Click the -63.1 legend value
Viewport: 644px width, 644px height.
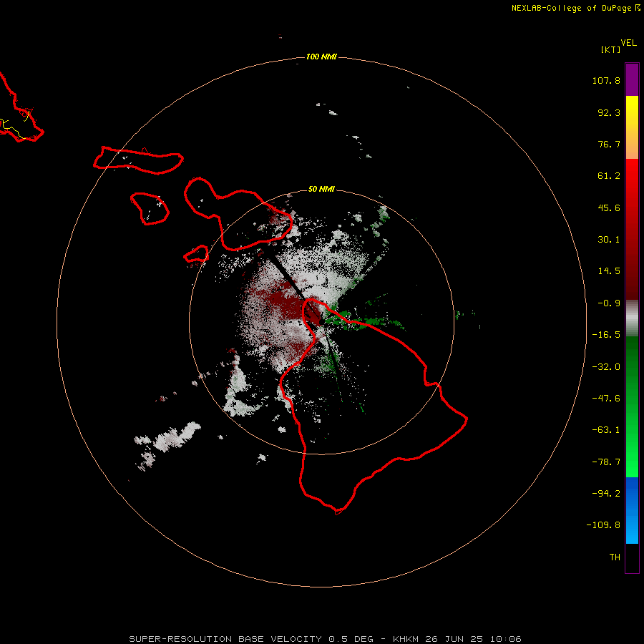pos(606,430)
